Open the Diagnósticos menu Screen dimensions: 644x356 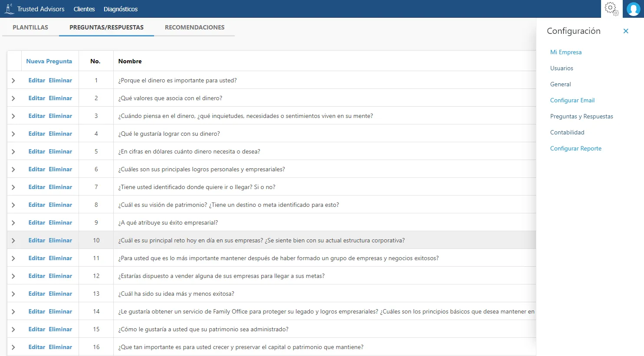120,9
